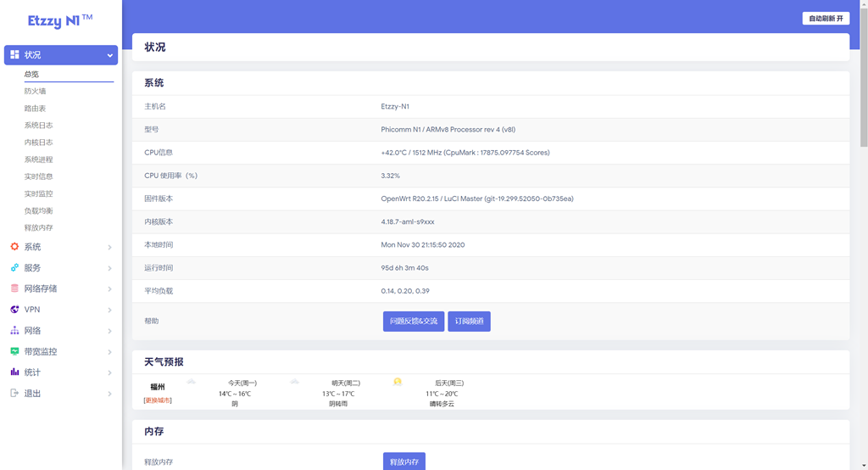Image resolution: width=868 pixels, height=470 pixels.
Task: Expand the 网络 sidebar chevron
Action: [109, 331]
